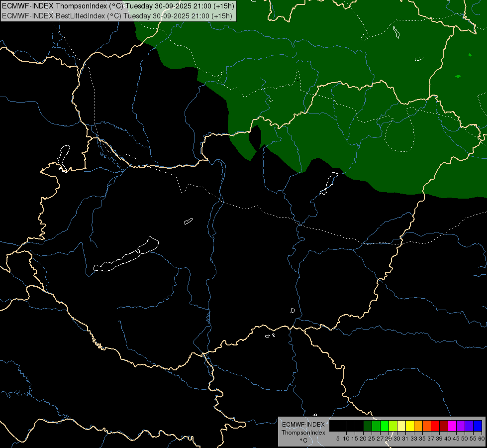Click legend tick value 50
The image size is (487, 448).
tap(465, 439)
